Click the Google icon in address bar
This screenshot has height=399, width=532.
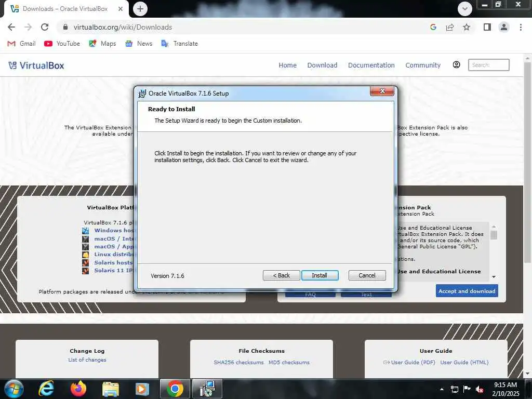click(x=433, y=27)
